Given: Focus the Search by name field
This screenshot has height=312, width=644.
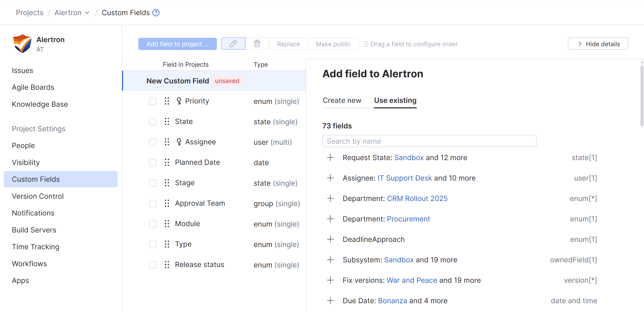Looking at the screenshot, I should coord(429,141).
